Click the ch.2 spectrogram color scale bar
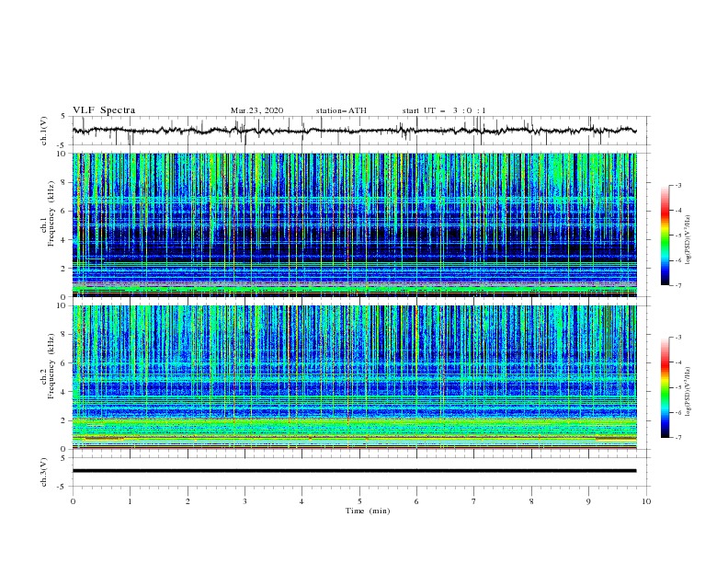The image size is (728, 563). click(665, 387)
